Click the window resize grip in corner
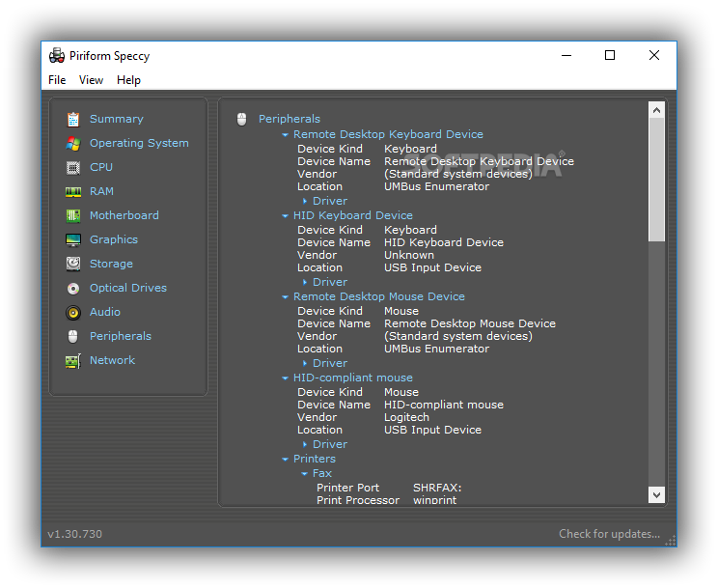This screenshot has height=588, width=718. [671, 541]
